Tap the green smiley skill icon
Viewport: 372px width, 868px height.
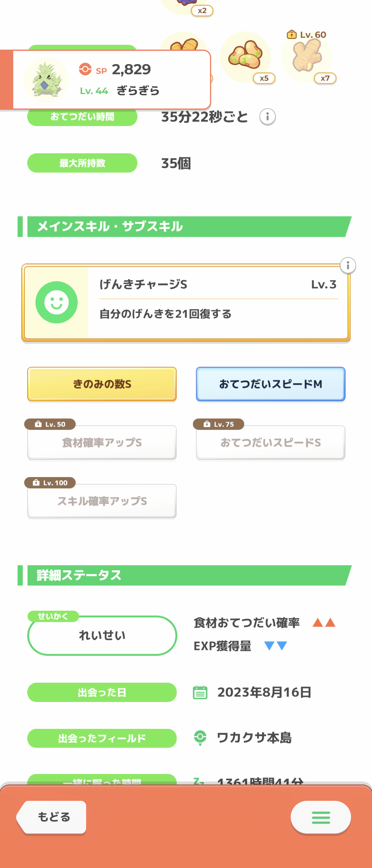56,302
